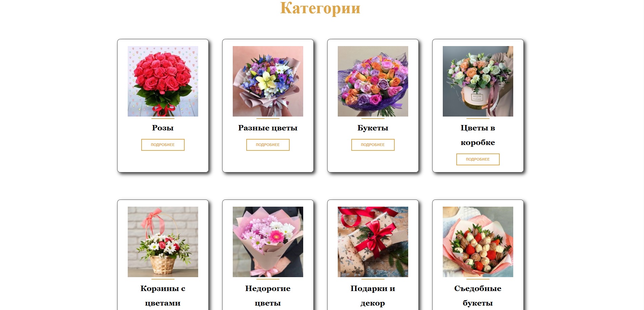Open the red roses bouquet image
644x310 pixels.
coord(163,81)
